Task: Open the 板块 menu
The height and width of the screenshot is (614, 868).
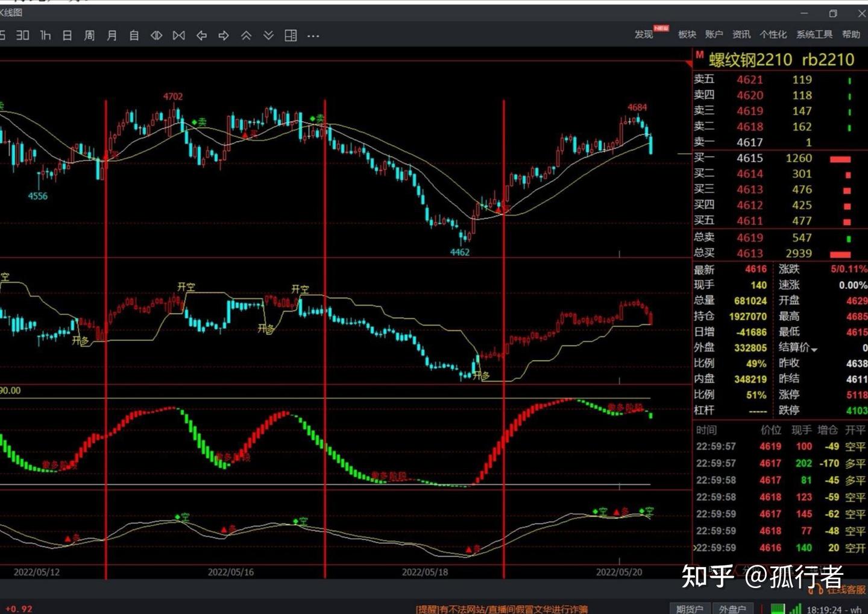Action: 687,34
